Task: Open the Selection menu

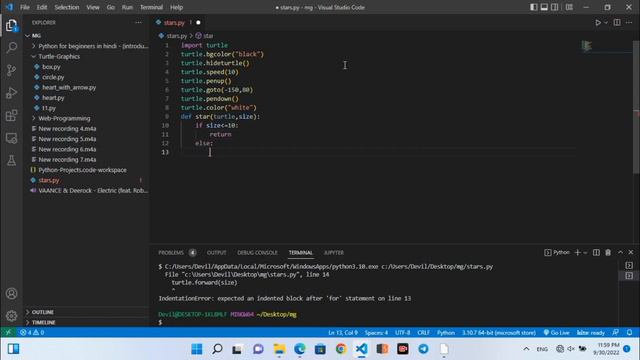Action: pyautogui.click(x=67, y=7)
